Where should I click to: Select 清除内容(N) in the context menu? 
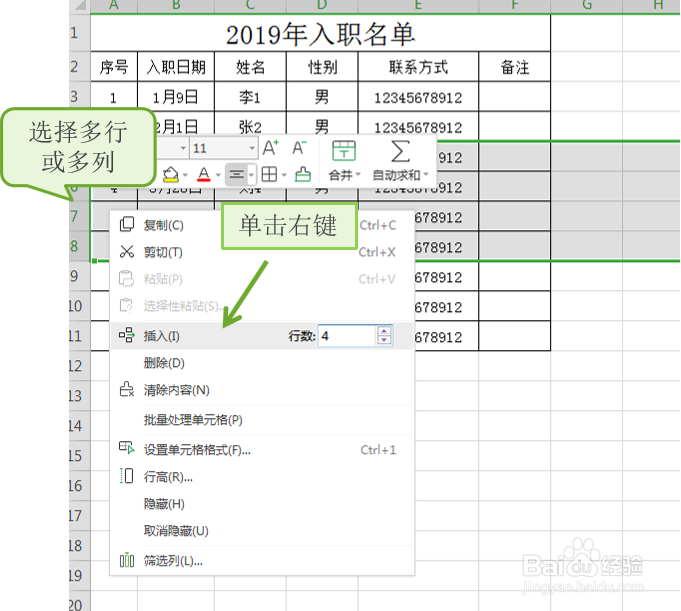tap(262, 390)
